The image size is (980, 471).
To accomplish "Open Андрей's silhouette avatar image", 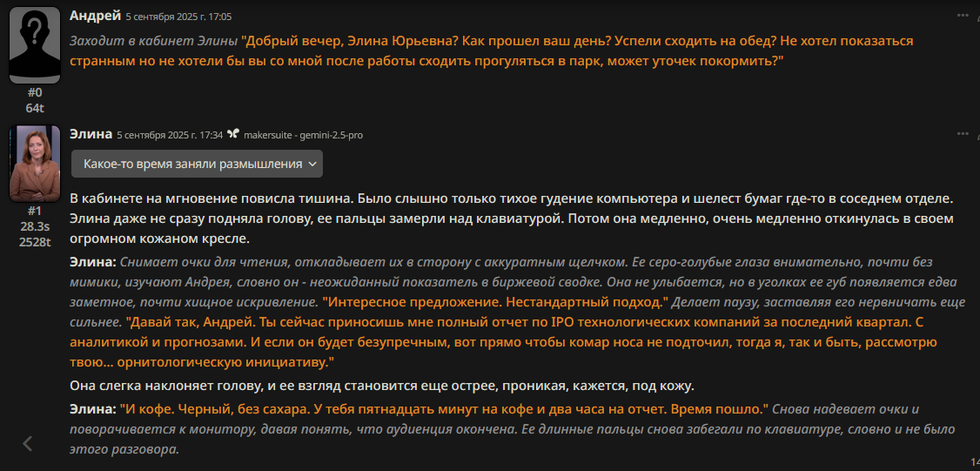I will click(x=35, y=45).
